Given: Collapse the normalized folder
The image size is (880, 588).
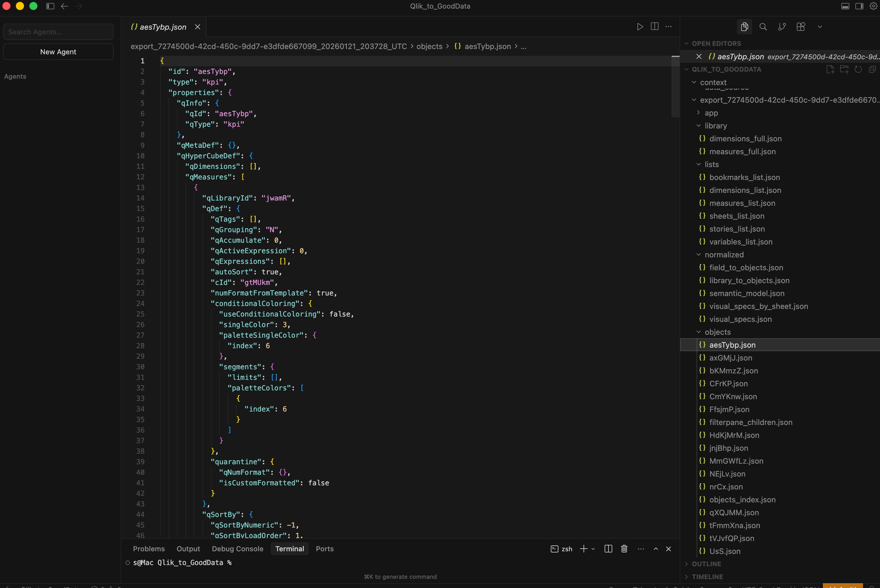Looking at the screenshot, I should [x=698, y=254].
